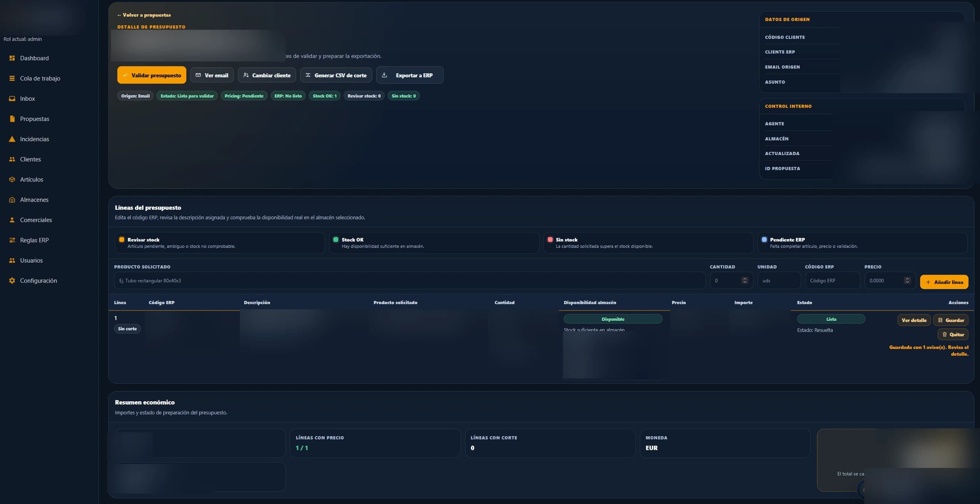Click the Precio field spinner arrows
This screenshot has height=504, width=980.
(x=907, y=280)
